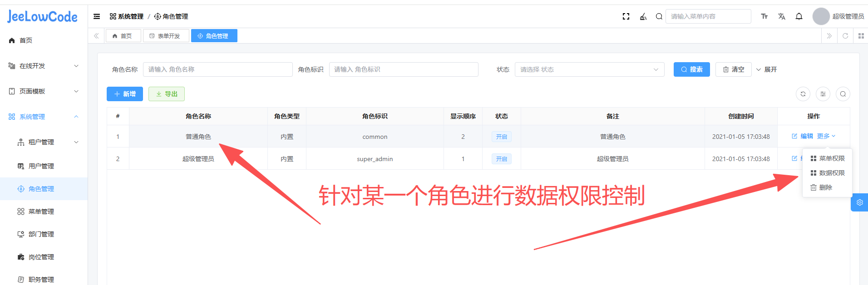Select 数据权限 from the dropdown menu
Screen dimensions: 868x285
tap(828, 173)
